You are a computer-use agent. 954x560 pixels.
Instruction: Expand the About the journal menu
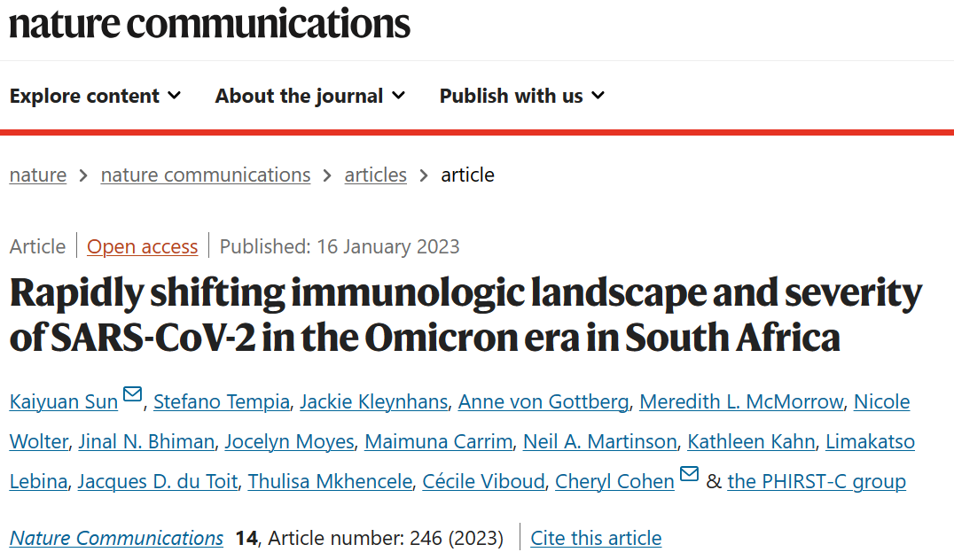point(310,96)
